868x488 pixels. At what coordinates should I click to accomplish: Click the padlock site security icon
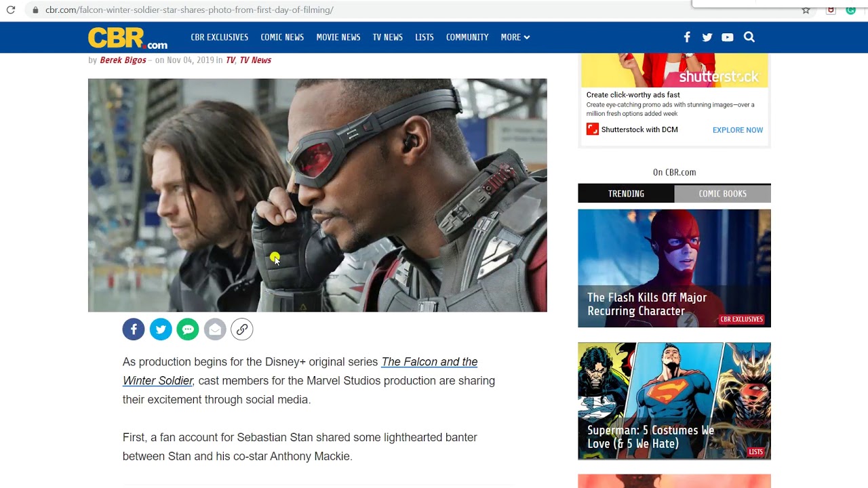point(35,10)
